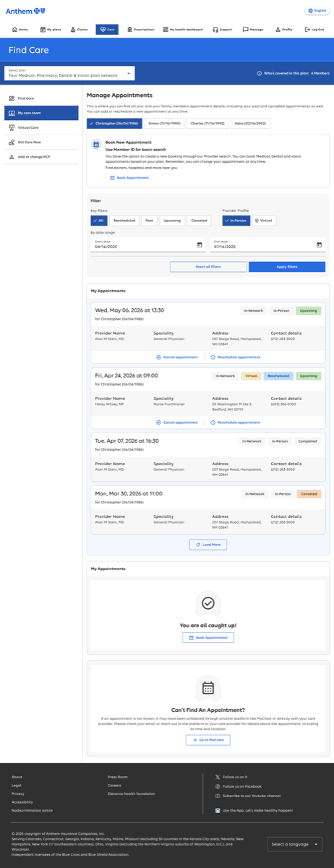The height and width of the screenshot is (868, 334).
Task: Open the Select a language dropdown
Action: pos(294,844)
